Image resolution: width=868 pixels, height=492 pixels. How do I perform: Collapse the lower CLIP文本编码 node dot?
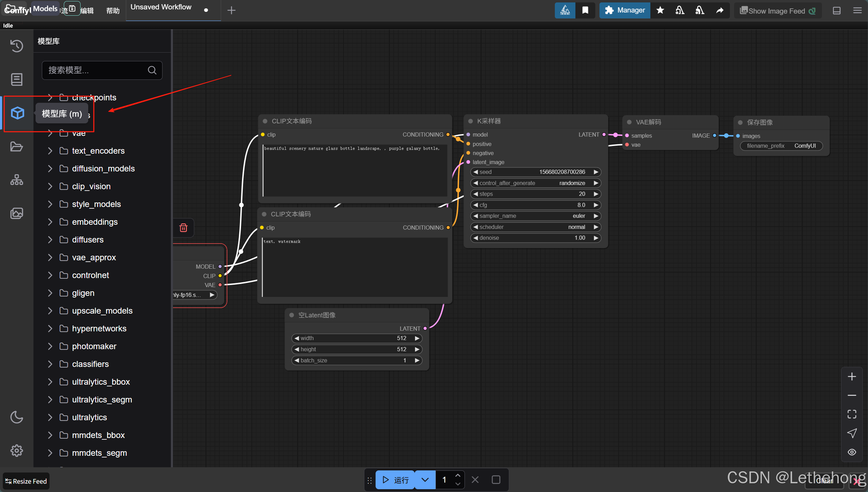click(264, 214)
